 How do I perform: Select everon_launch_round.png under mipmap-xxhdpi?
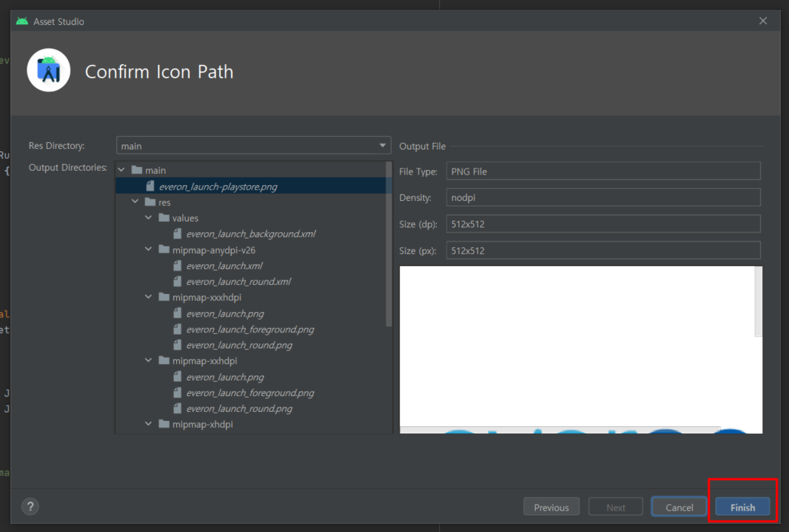pyautogui.click(x=239, y=408)
